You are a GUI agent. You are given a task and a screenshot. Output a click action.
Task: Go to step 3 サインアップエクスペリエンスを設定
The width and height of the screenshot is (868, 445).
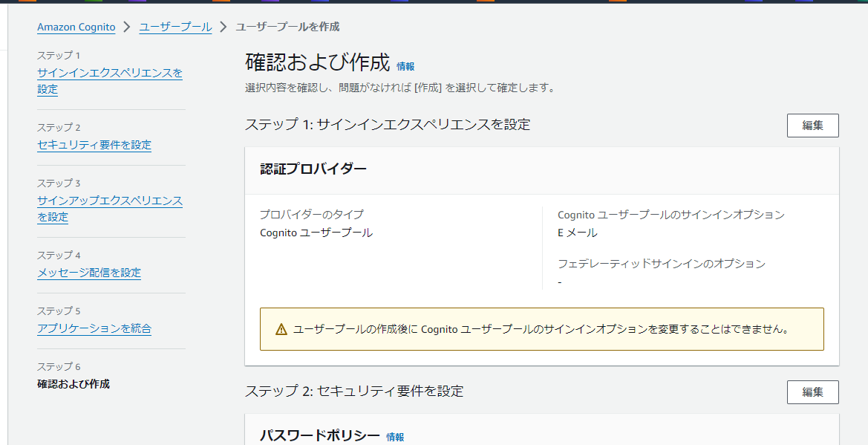(x=110, y=208)
